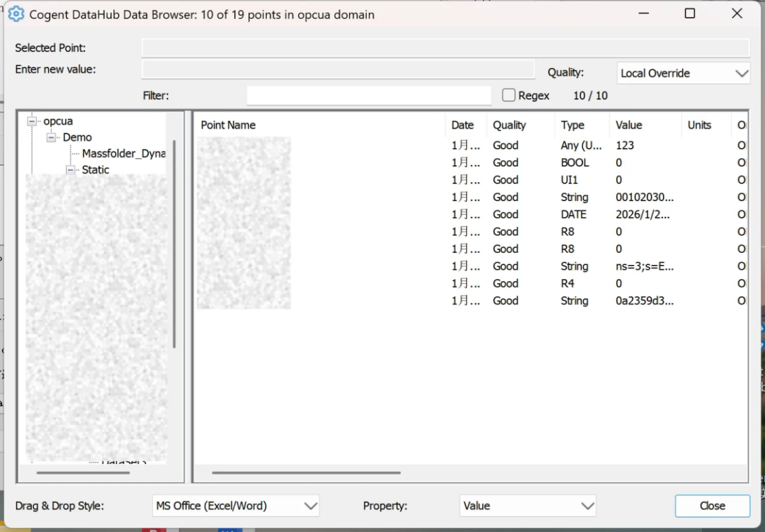Click the Enter new value field
The height and width of the screenshot is (532, 765).
[338, 69]
